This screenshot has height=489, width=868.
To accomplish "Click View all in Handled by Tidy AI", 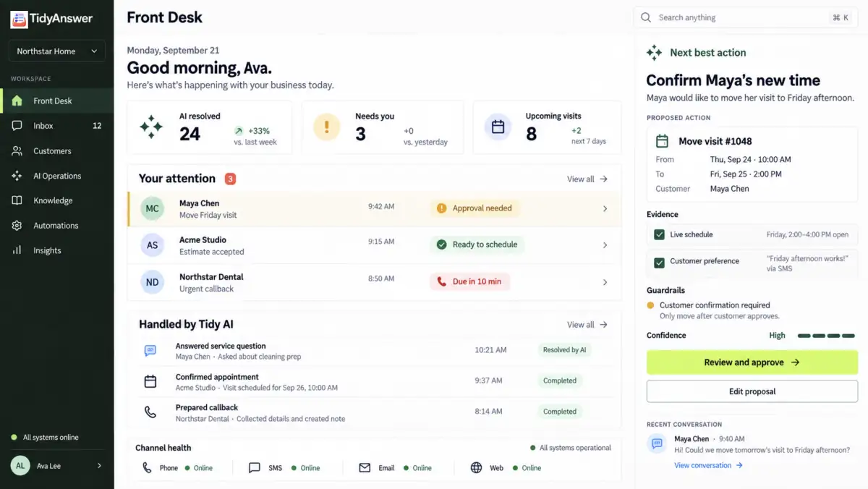I will (x=587, y=325).
